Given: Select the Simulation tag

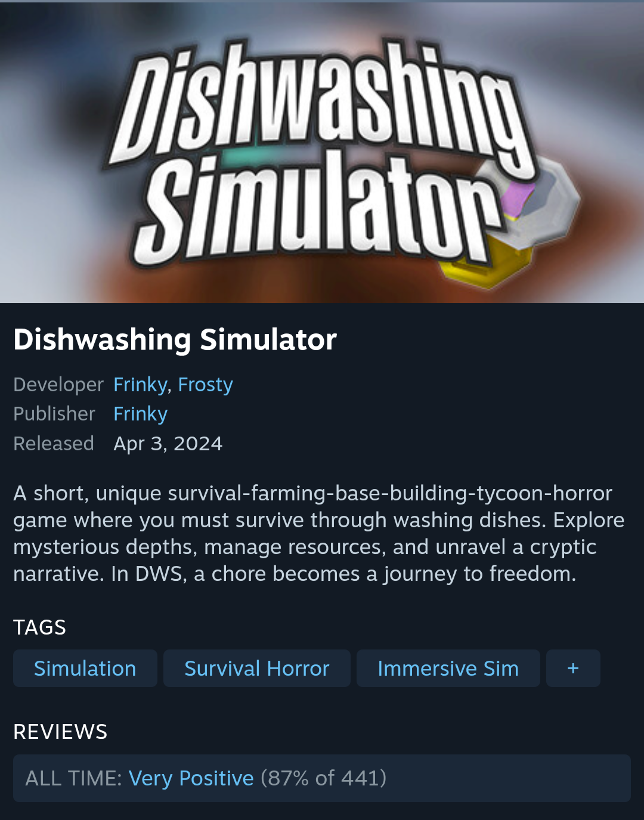Looking at the screenshot, I should [85, 669].
